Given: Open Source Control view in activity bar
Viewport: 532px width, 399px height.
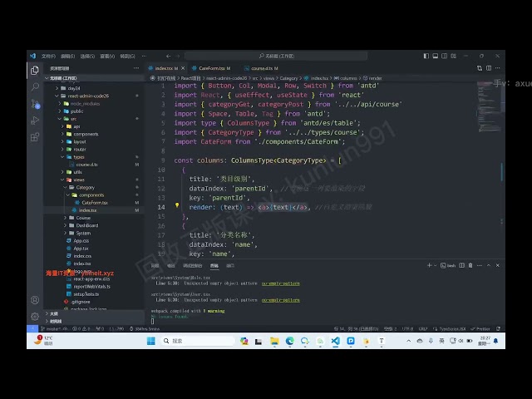Looking at the screenshot, I should click(x=35, y=103).
